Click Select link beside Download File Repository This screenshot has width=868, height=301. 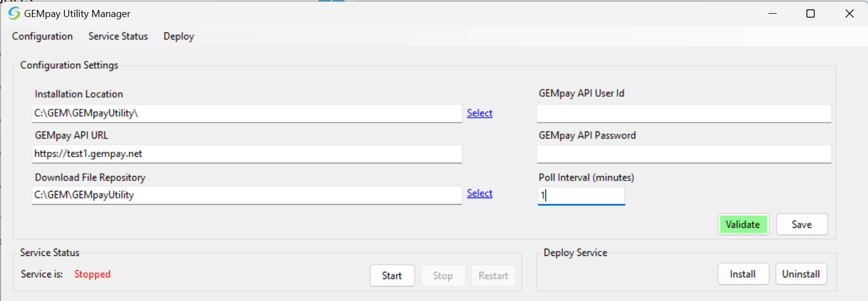point(479,194)
